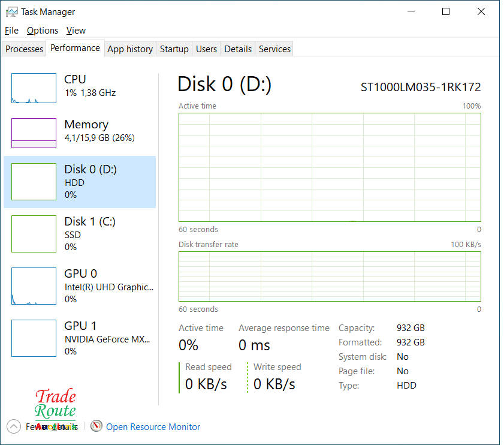This screenshot has height=445, width=504.
Task: Open Resource Monitor link
Action: click(153, 427)
